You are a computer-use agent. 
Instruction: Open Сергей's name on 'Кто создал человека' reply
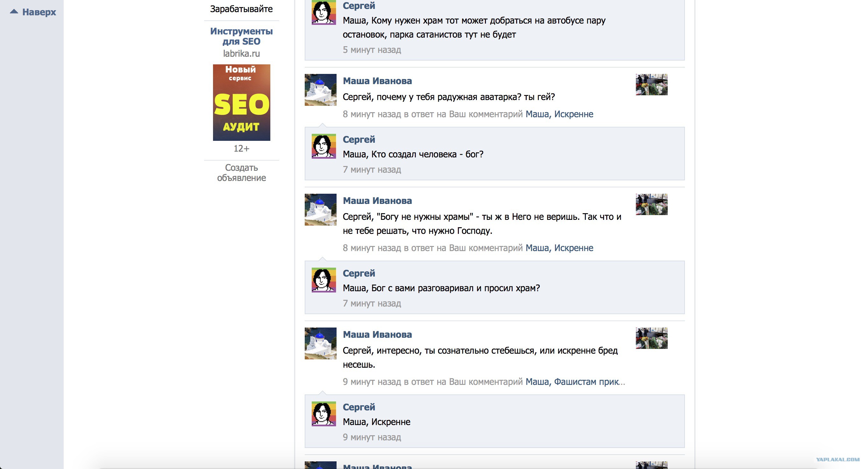[x=359, y=139]
